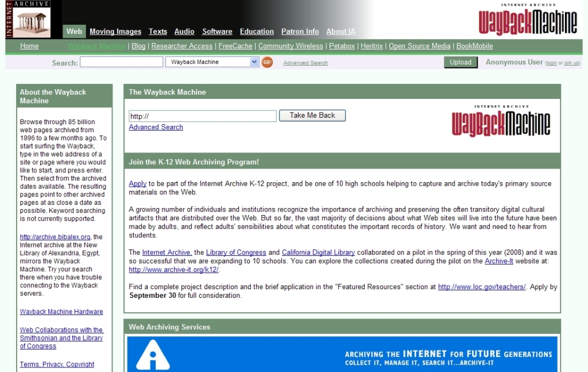
Task: Open the http://www.loc.gov/teachers/ link
Action: click(x=482, y=287)
